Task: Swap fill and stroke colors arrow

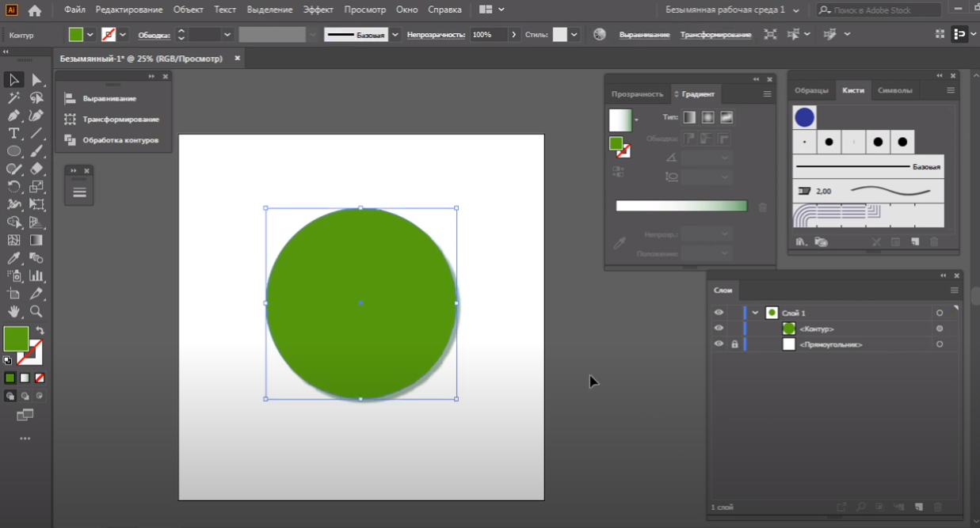Action: pos(40,330)
